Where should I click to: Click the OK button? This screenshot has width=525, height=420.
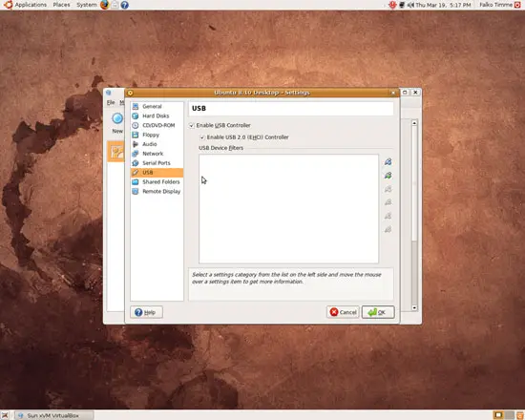[x=378, y=312]
